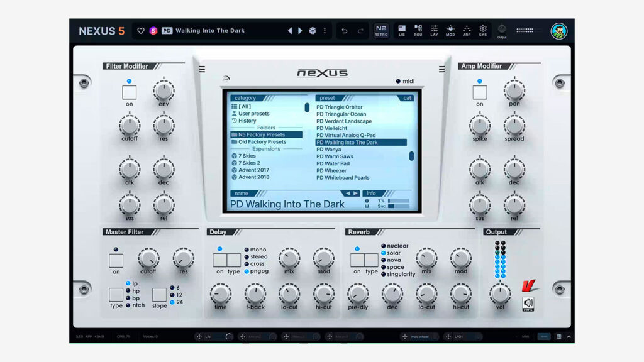Undo the last change

coord(344,31)
